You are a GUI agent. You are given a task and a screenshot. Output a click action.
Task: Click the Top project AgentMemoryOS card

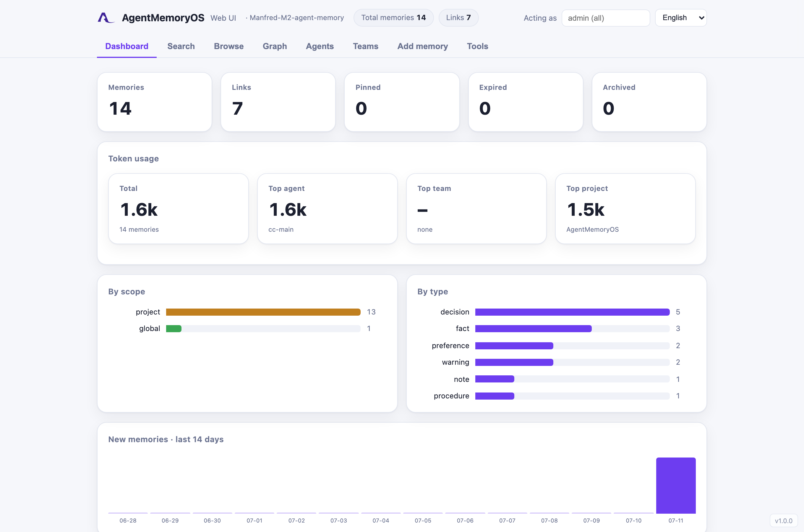click(x=625, y=208)
